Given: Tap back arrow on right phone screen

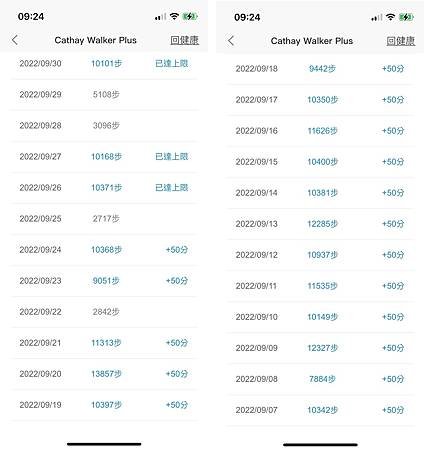Looking at the screenshot, I should point(231,41).
